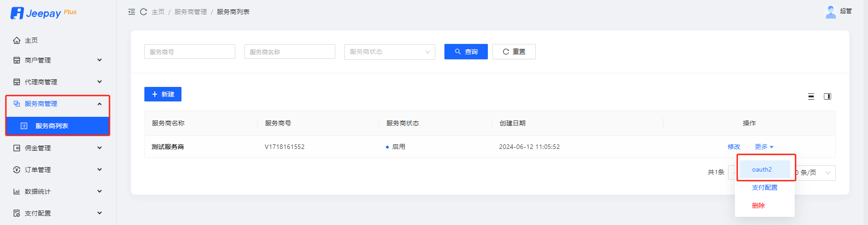The image size is (868, 225).
Task: Collapse the sidebar with the menu fold icon
Action: (132, 12)
